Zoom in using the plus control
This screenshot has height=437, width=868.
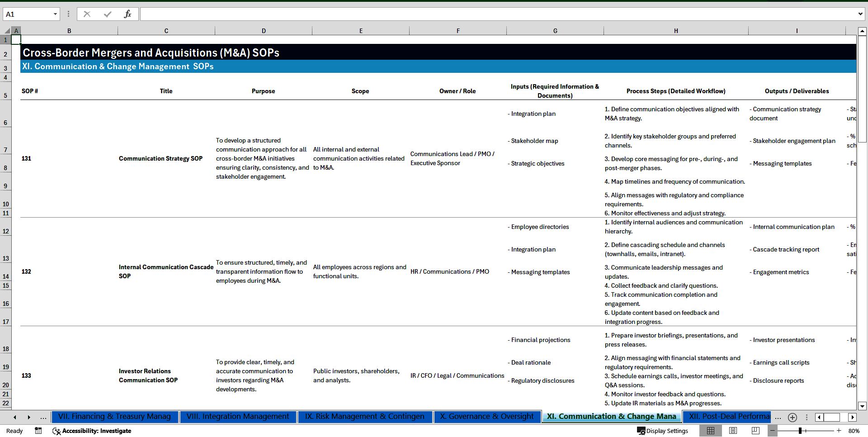[839, 431]
